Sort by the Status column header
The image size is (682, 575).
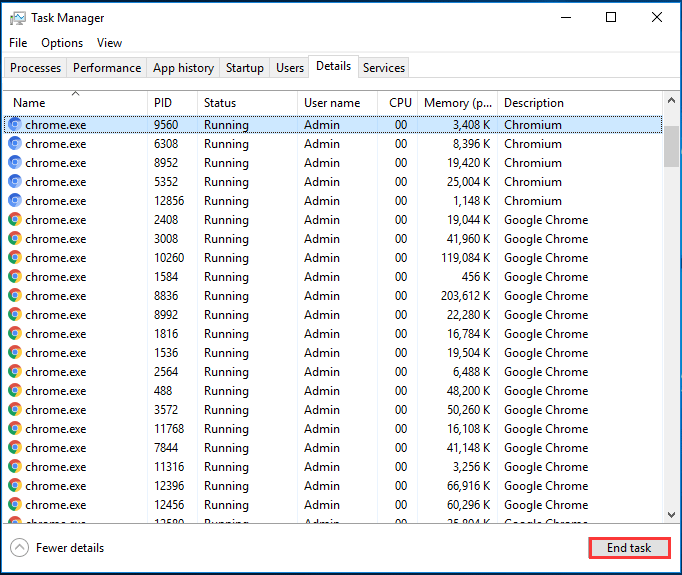tap(247, 103)
